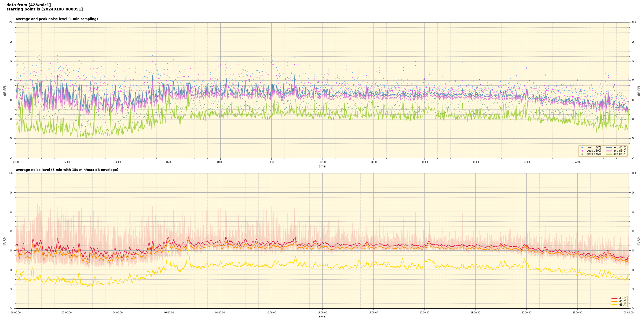644x322 pixels.
Task: Click the 'time' label under bottom chart
Action: tap(322, 317)
